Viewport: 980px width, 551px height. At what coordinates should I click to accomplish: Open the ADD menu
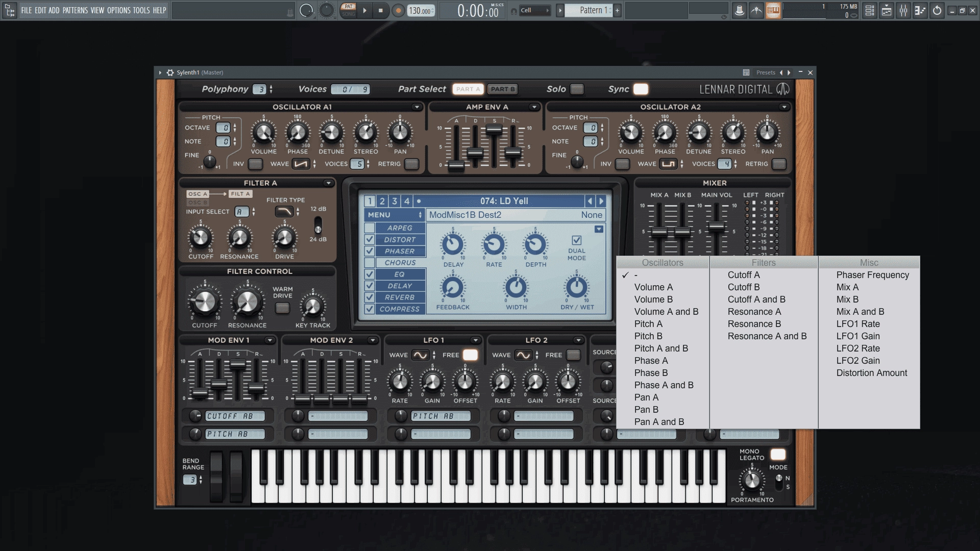(54, 10)
